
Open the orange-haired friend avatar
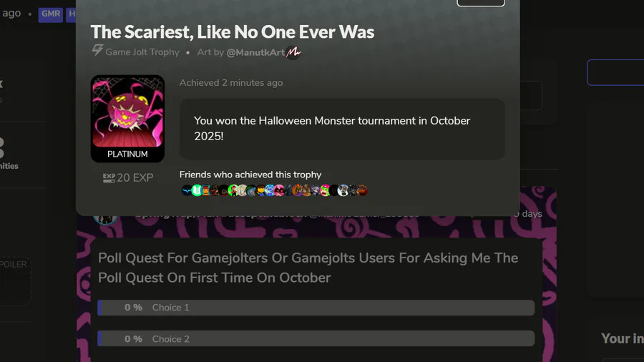click(x=298, y=190)
